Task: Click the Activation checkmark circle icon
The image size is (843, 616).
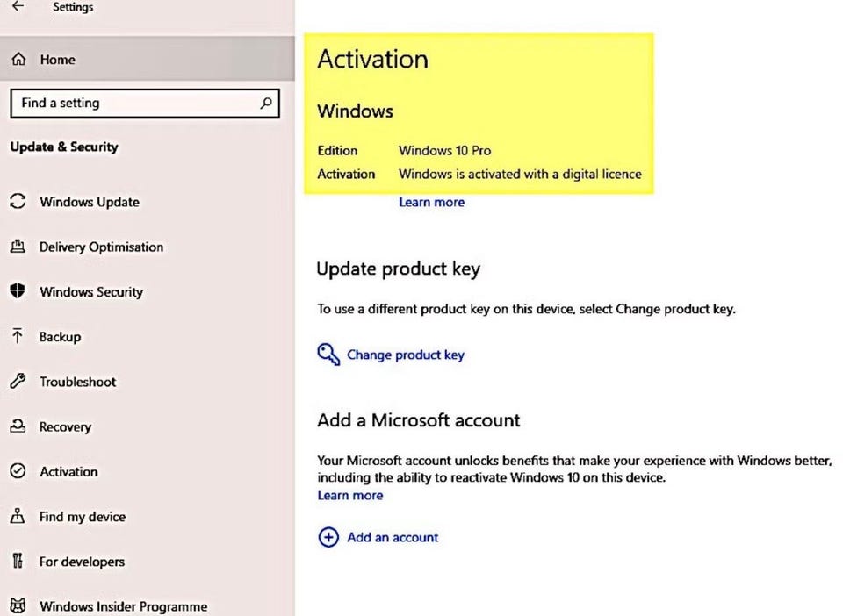Action: tap(18, 471)
